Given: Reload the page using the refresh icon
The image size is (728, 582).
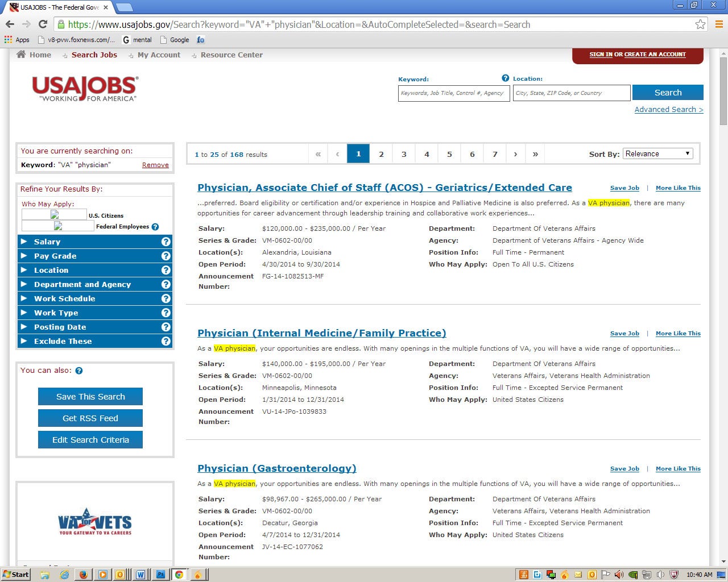Looking at the screenshot, I should [x=43, y=24].
